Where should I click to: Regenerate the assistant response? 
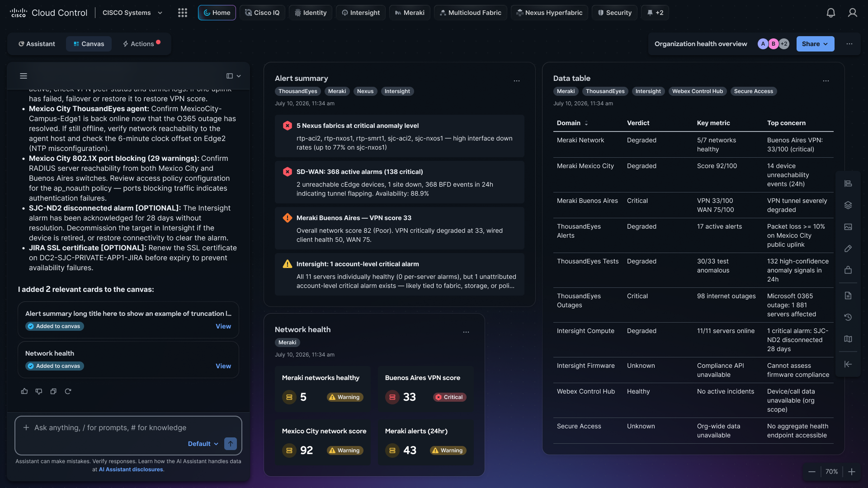[x=68, y=391]
